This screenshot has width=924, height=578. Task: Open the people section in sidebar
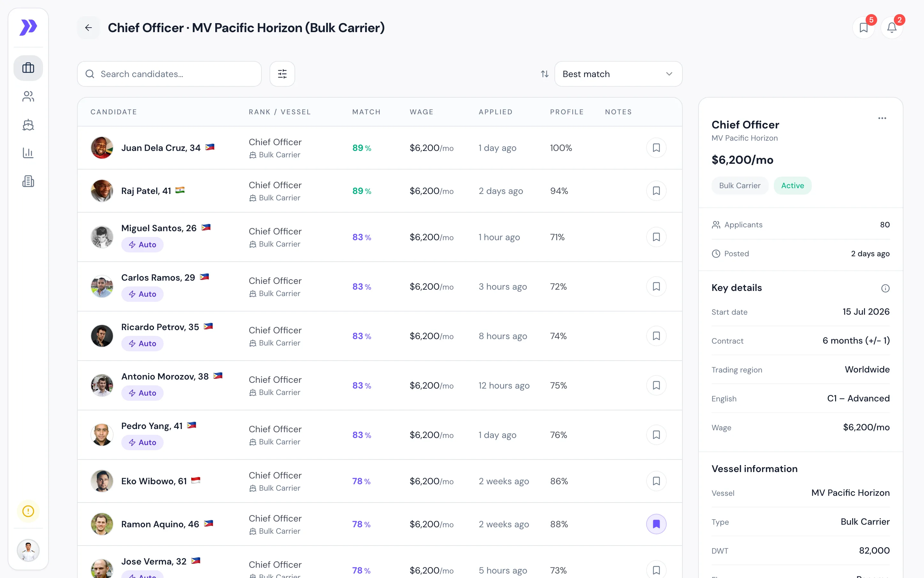point(28,96)
